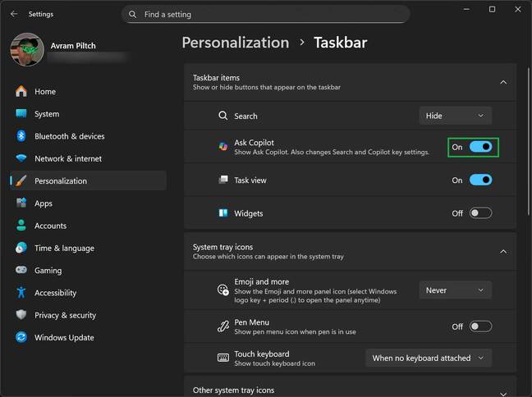Viewport: 532px width, 397px height.
Task: Click the Emoji and more smiley icon
Action: coord(223,290)
